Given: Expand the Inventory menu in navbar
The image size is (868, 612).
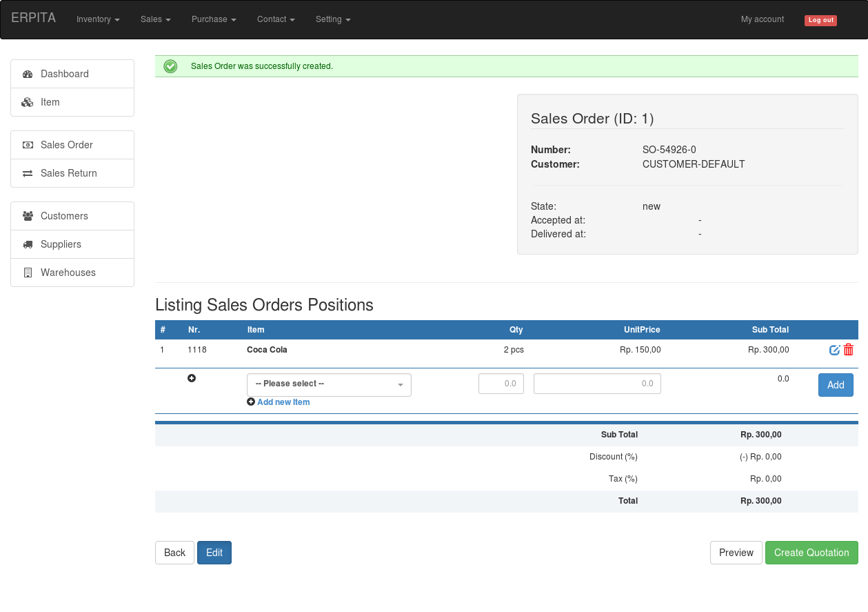Looking at the screenshot, I should point(98,19).
